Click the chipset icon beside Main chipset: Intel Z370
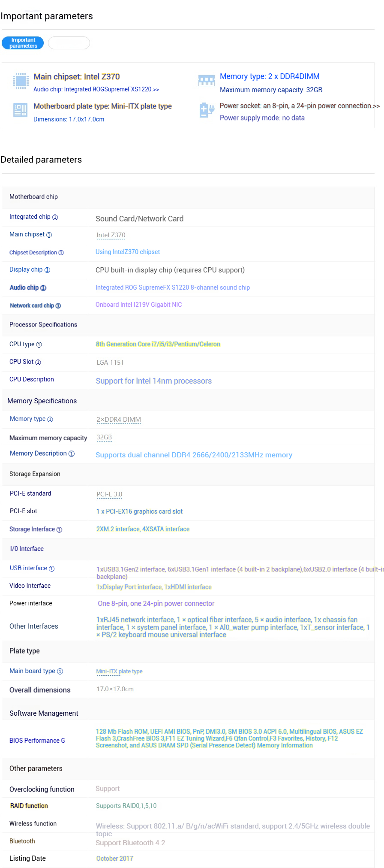 point(20,81)
